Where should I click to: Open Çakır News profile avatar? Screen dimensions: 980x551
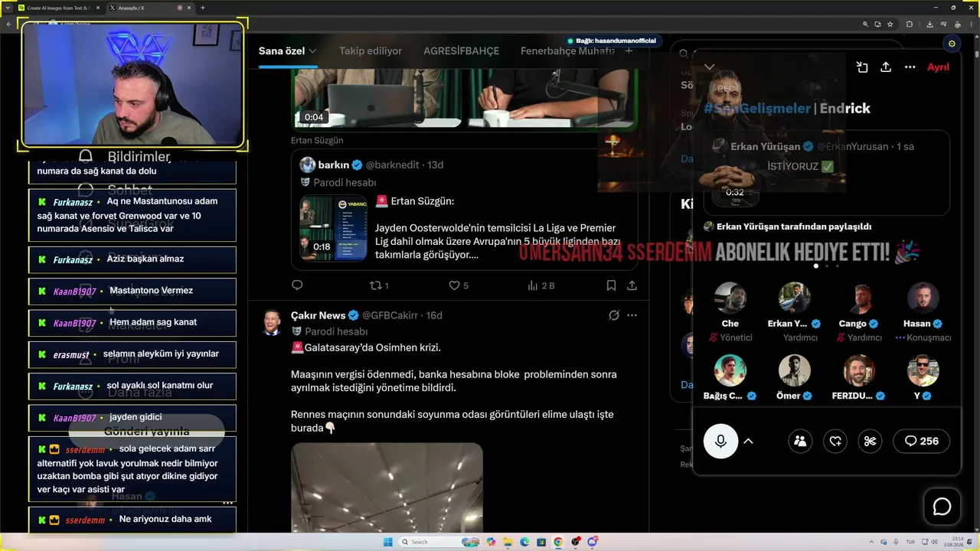coord(272,322)
